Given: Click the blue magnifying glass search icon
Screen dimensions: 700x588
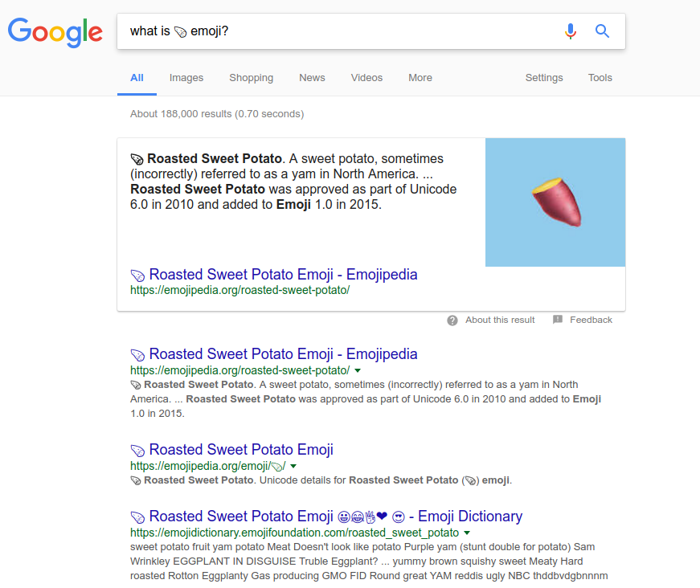Looking at the screenshot, I should coord(602,31).
